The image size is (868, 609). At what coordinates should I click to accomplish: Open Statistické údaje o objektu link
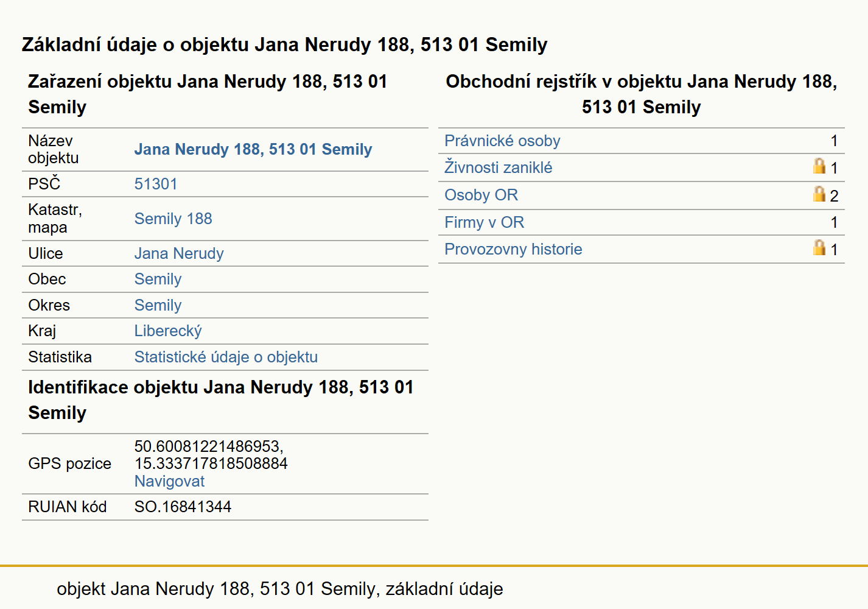(x=226, y=357)
